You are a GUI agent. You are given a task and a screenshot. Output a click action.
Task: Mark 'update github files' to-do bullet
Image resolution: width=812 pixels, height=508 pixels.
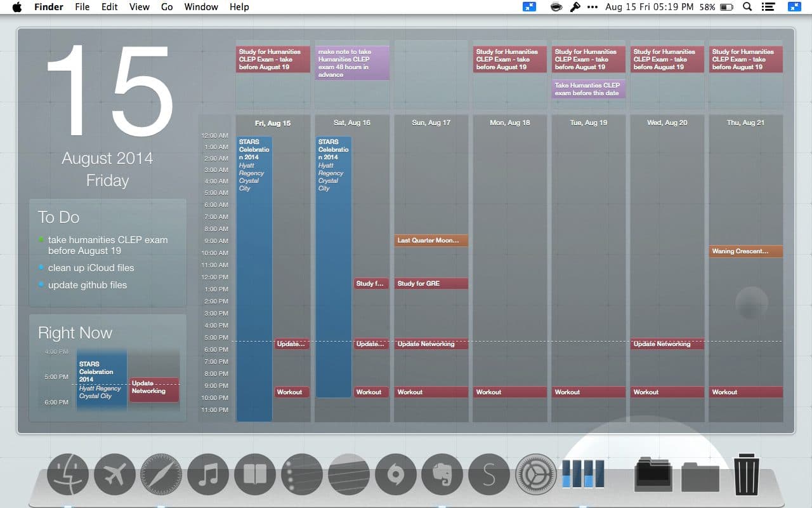tap(41, 285)
